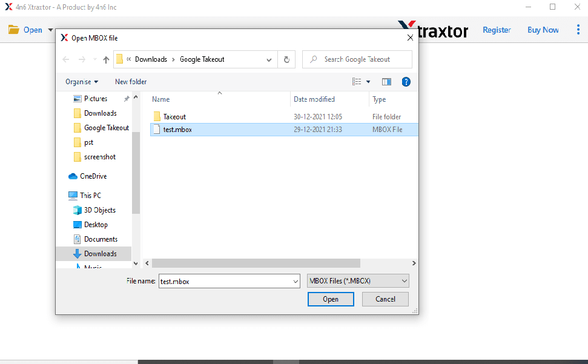Click the dialog's Xtraxtor X logo icon
588x364 pixels.
click(64, 38)
